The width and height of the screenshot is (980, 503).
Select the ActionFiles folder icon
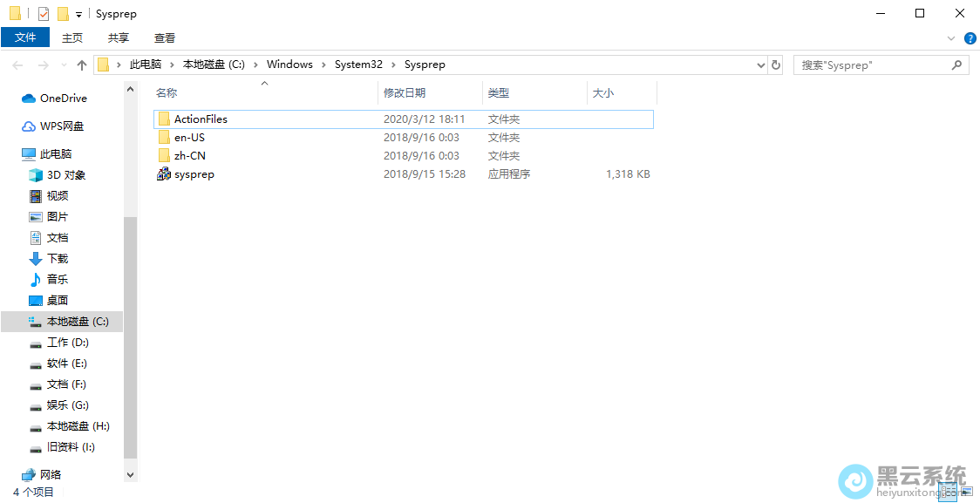[163, 119]
